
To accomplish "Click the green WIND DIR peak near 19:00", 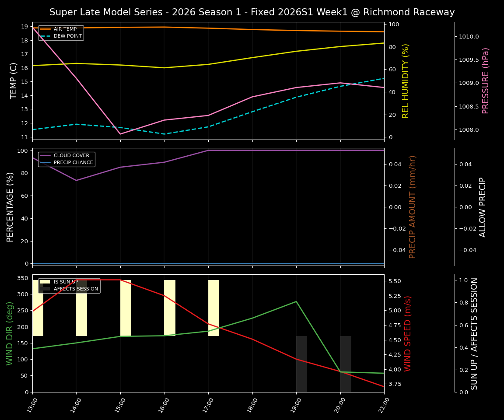I will [296, 301].
